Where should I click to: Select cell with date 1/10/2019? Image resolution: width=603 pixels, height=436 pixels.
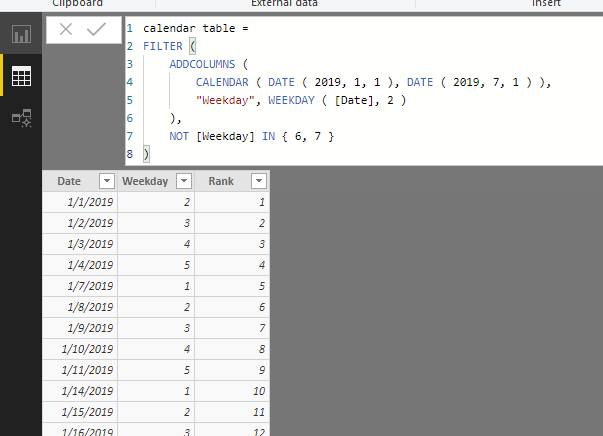[x=80, y=349]
